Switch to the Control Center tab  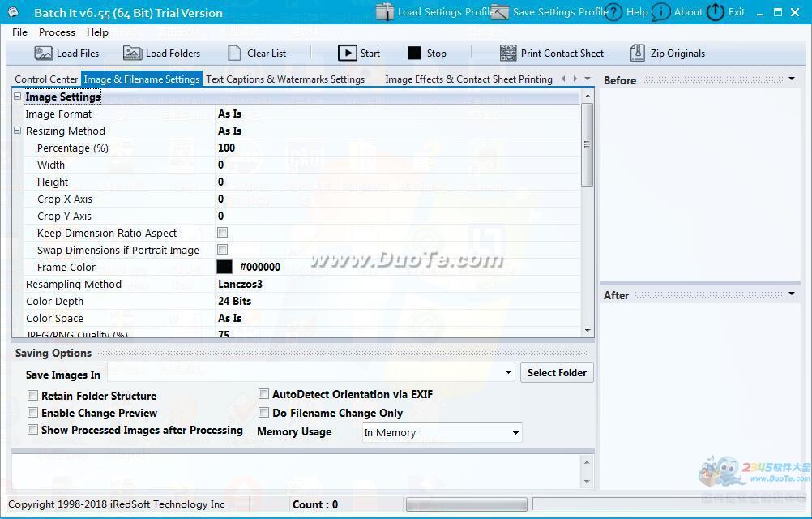point(46,79)
